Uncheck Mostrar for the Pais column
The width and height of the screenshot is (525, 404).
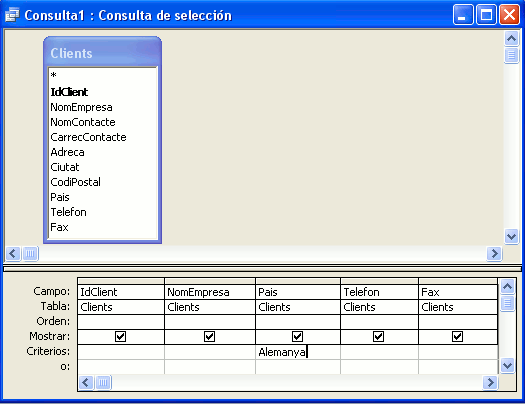pos(297,336)
